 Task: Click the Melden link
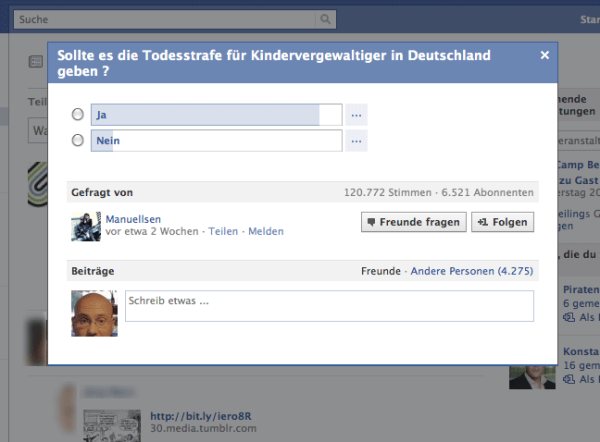(266, 232)
